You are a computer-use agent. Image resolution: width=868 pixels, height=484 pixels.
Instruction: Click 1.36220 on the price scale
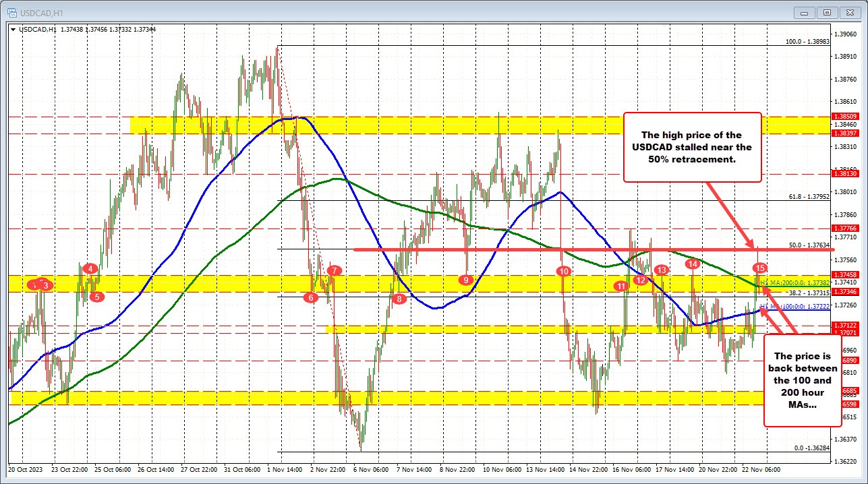846,462
